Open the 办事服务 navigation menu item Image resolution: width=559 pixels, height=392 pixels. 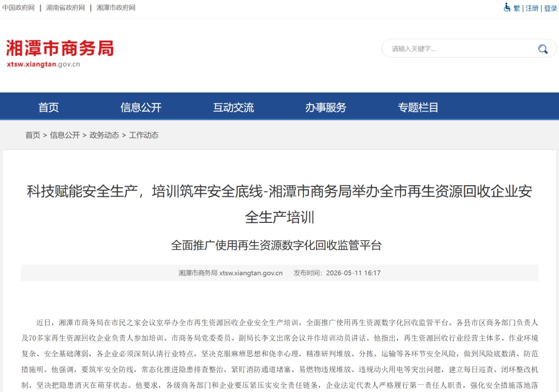pyautogui.click(x=326, y=107)
